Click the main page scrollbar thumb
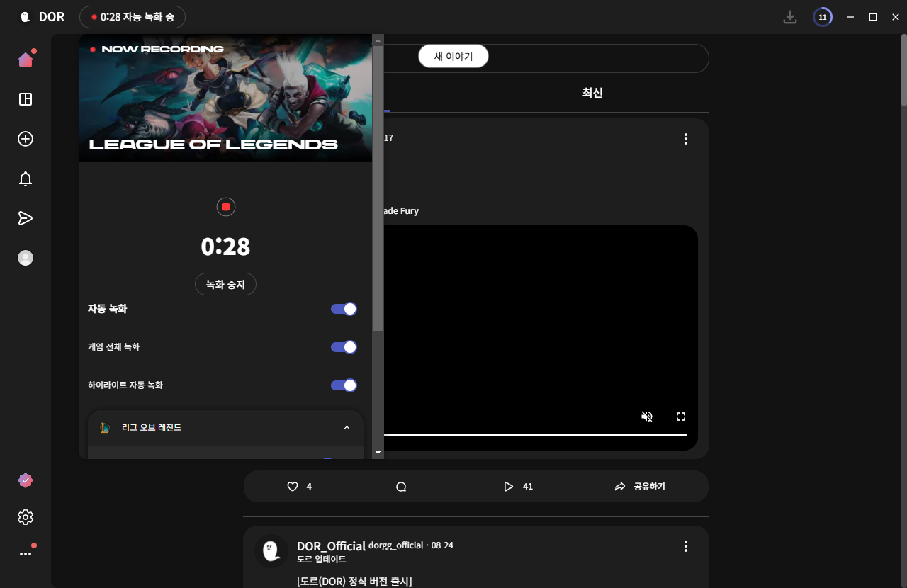 pyautogui.click(x=903, y=71)
